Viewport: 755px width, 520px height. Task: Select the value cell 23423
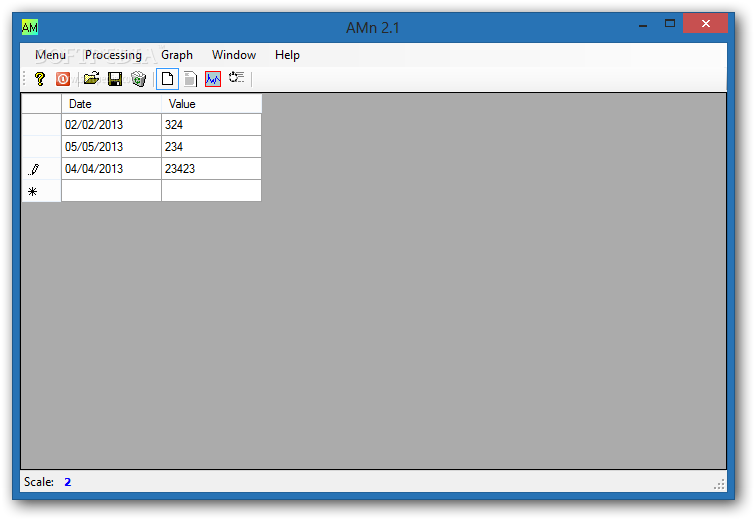211,169
